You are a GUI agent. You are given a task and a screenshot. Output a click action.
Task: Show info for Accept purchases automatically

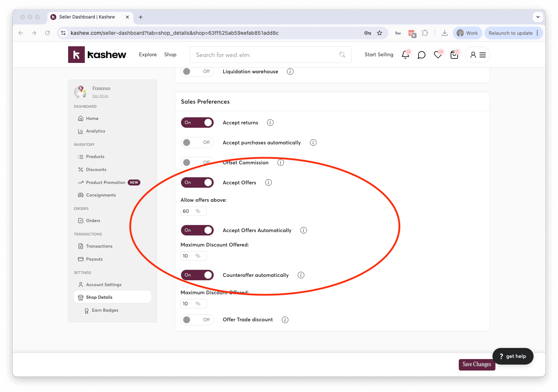click(313, 143)
